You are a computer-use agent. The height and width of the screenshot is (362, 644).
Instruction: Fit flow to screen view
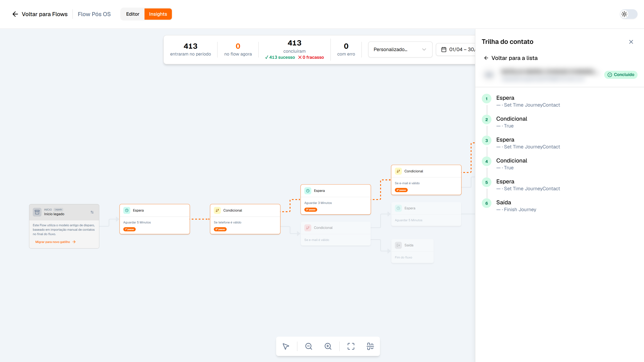(351, 346)
